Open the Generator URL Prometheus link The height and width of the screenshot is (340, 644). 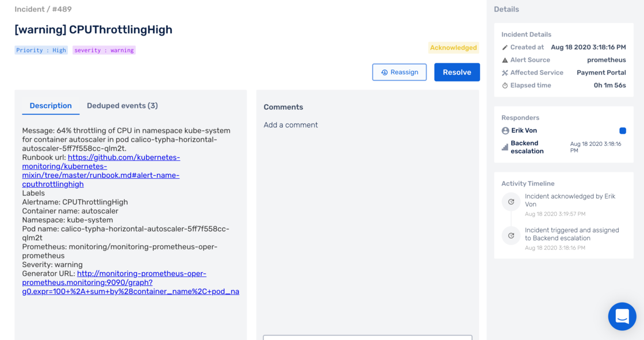tap(131, 283)
